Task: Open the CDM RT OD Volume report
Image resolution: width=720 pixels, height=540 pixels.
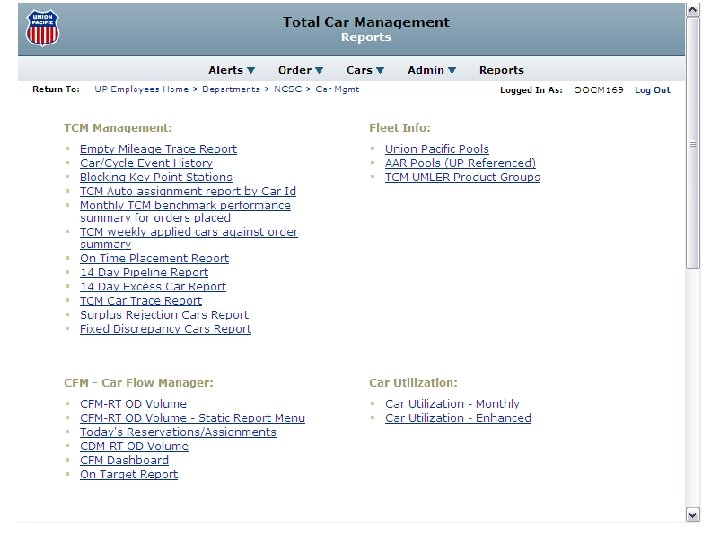Action: 134,446
